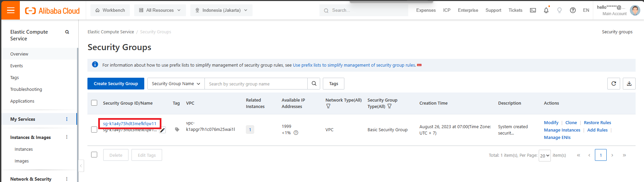Click Clone action link

pyautogui.click(x=571, y=122)
